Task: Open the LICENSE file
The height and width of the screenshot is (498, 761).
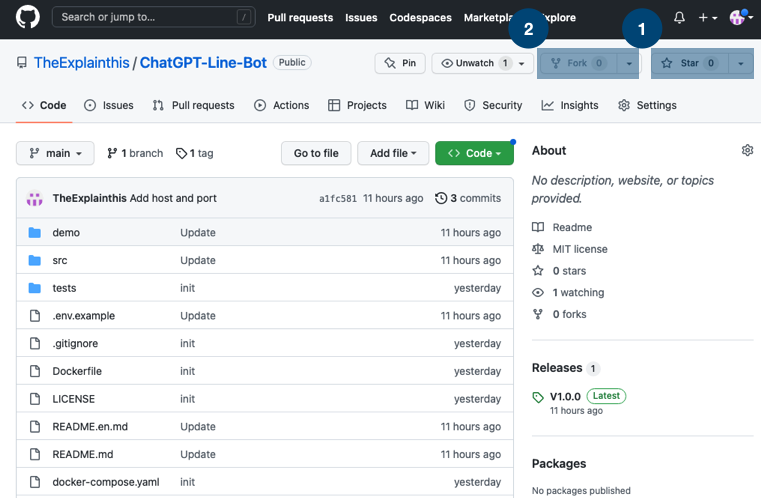Action: (x=74, y=398)
